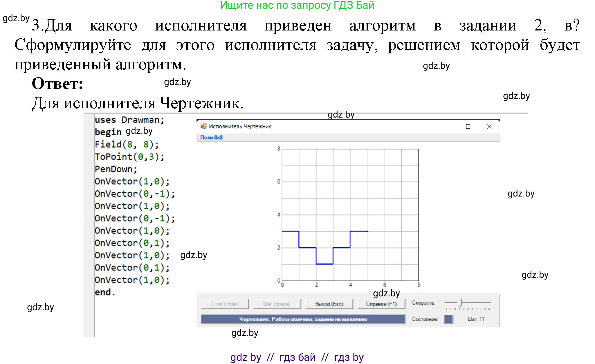Click the Исполнитель Чертежник window icon
This screenshot has width=595, height=364.
pos(203,126)
